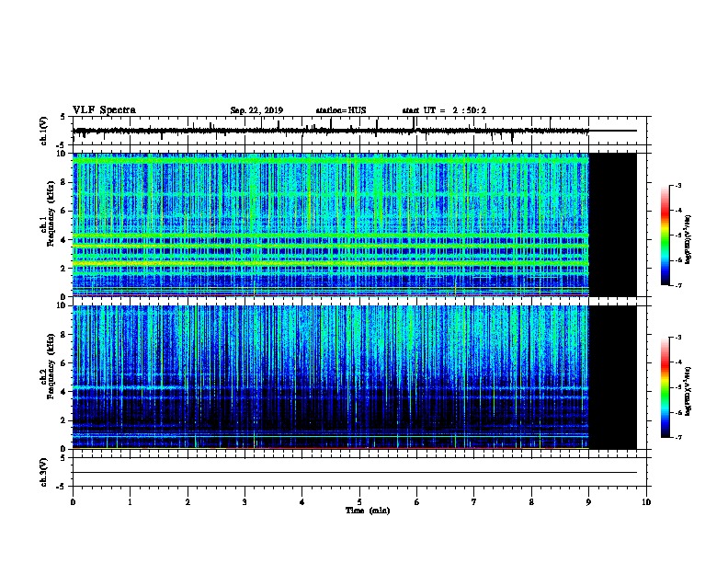The height and width of the screenshot is (563, 728).
Task: Click the flat ch.3 voltage trace line
Action: coord(355,473)
